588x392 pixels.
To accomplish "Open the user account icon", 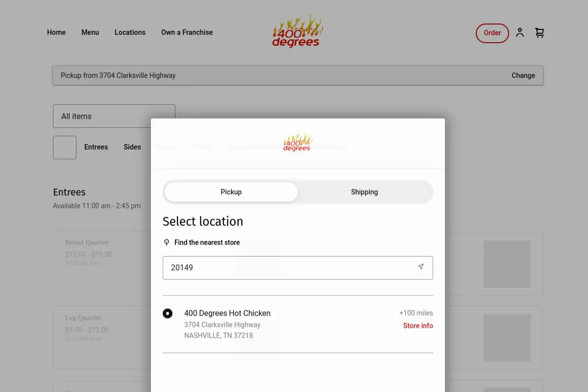I will coord(520,33).
